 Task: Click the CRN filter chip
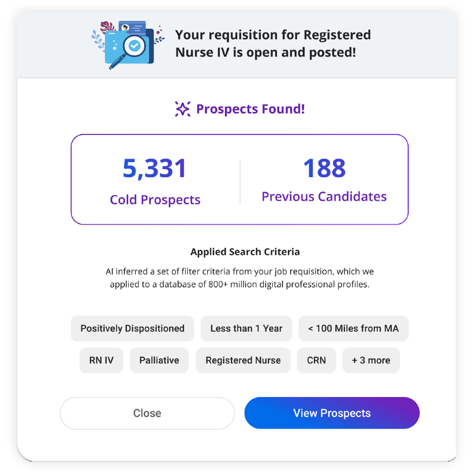coord(316,360)
